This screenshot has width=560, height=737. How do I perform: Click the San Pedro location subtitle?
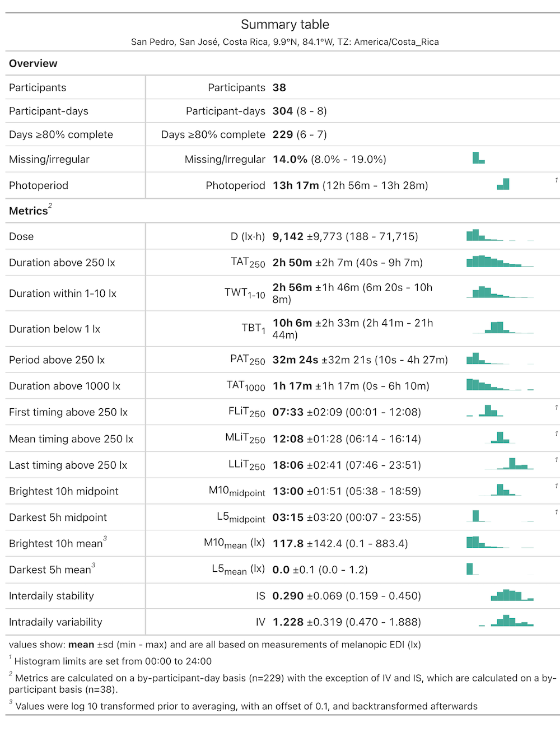284,42
